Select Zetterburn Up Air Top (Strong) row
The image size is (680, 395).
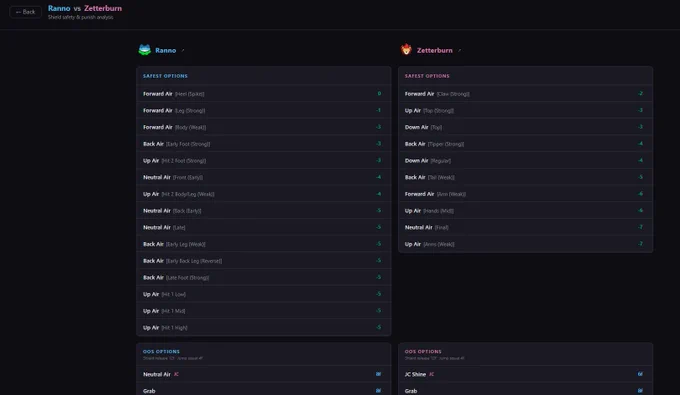tap(526, 111)
